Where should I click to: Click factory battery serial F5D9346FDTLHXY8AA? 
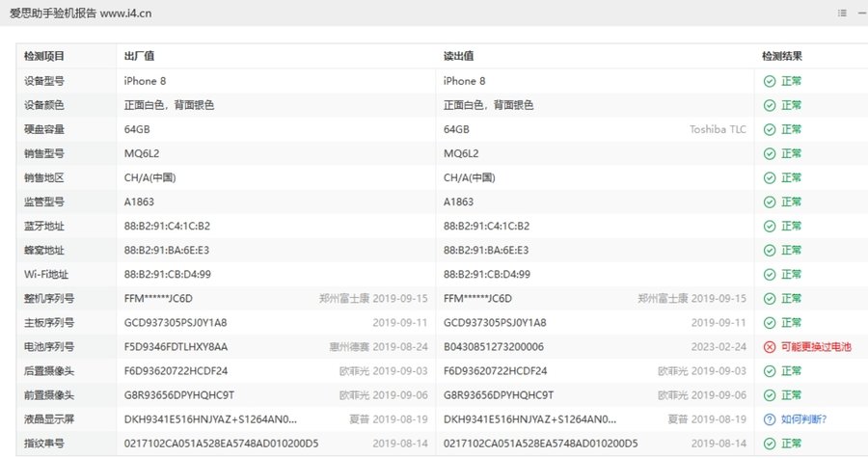click(176, 347)
